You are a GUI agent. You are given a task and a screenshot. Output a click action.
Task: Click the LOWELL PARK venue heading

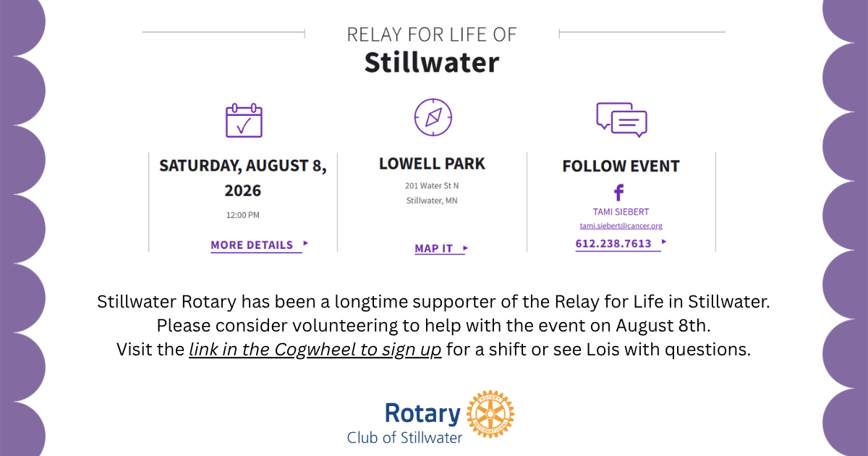[433, 164]
